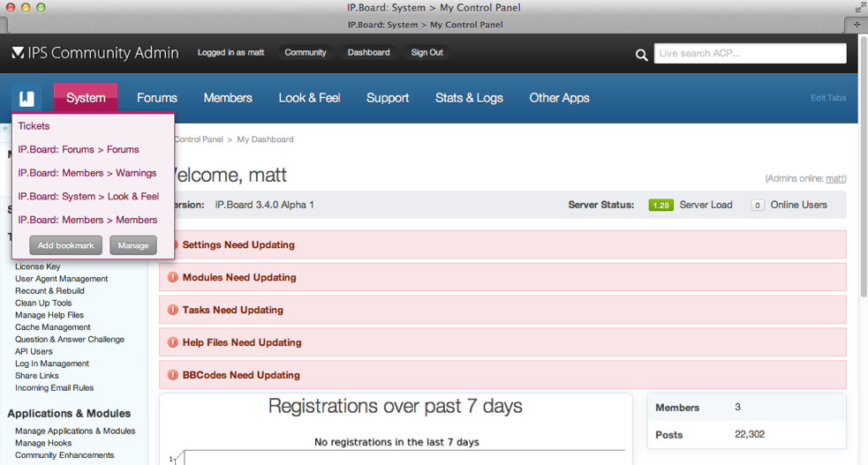Open License Key in sidebar

[x=38, y=266]
